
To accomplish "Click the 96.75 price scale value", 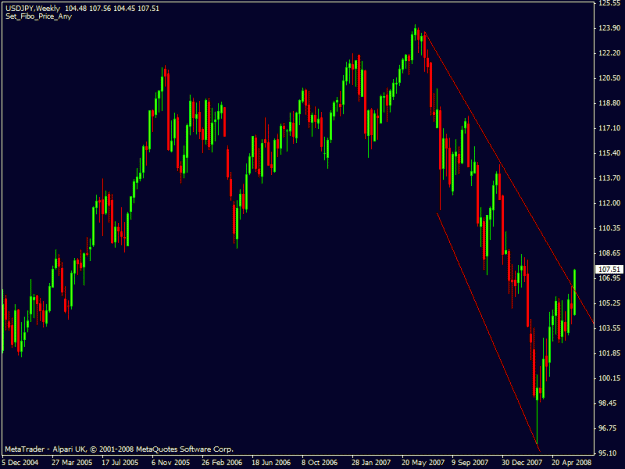I will [x=609, y=428].
